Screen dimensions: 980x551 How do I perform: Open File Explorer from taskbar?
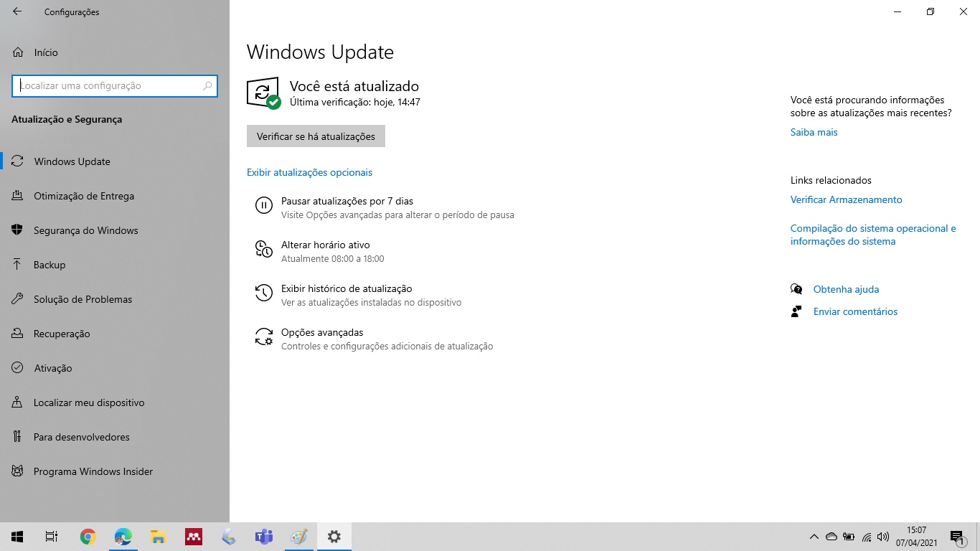tap(158, 537)
